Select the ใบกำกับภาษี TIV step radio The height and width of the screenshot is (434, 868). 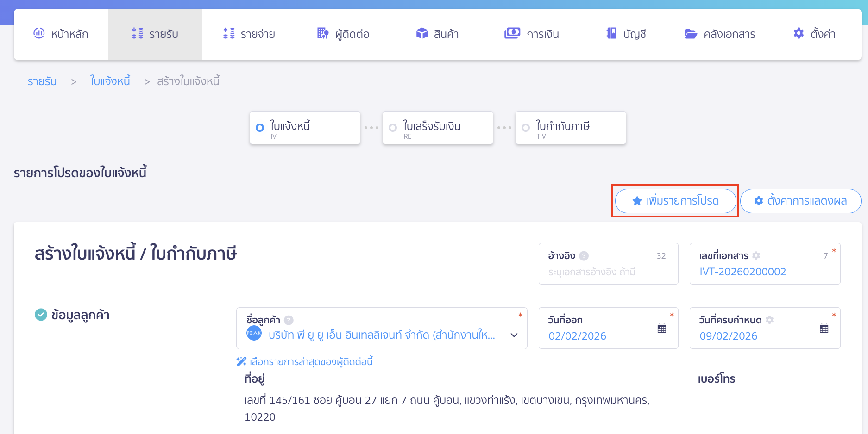526,127
